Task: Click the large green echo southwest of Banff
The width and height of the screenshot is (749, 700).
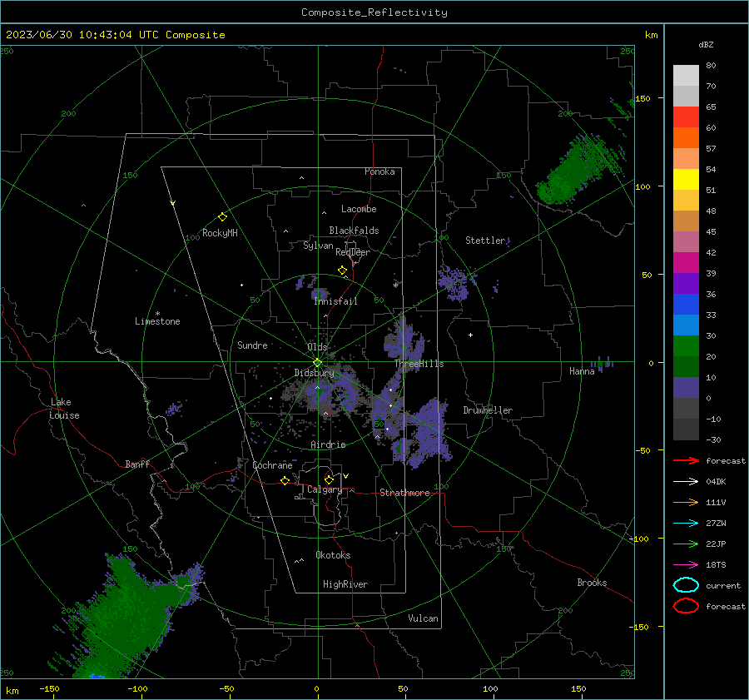Action: [126, 617]
